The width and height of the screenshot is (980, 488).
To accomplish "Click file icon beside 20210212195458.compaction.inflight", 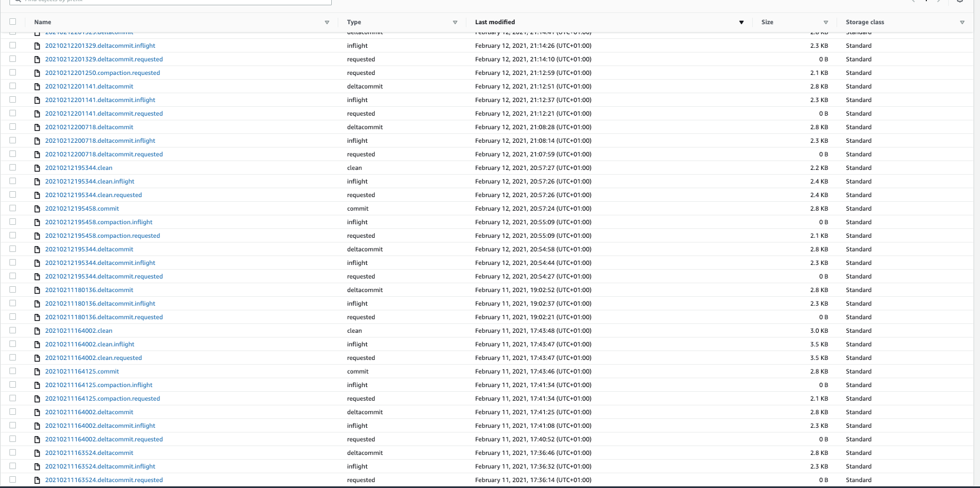I will coord(37,222).
